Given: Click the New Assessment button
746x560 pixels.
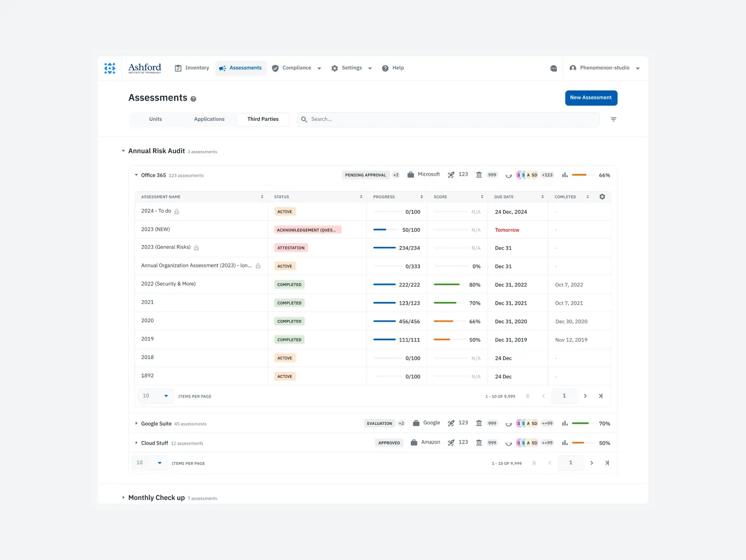Looking at the screenshot, I should (591, 98).
